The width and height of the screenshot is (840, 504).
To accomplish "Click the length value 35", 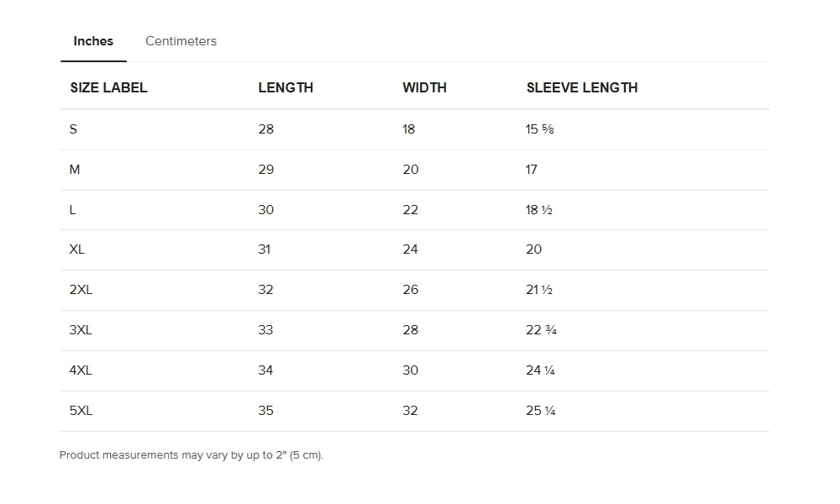I will pos(265,411).
